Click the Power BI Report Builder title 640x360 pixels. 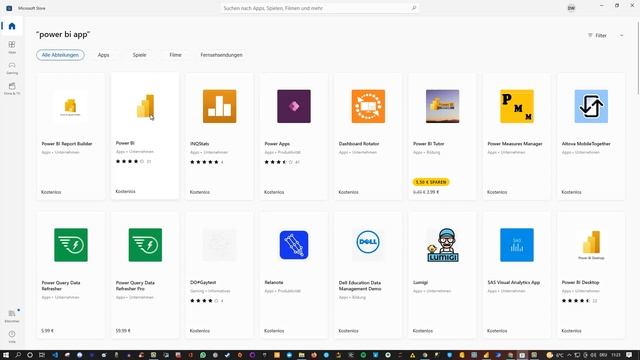67,144
